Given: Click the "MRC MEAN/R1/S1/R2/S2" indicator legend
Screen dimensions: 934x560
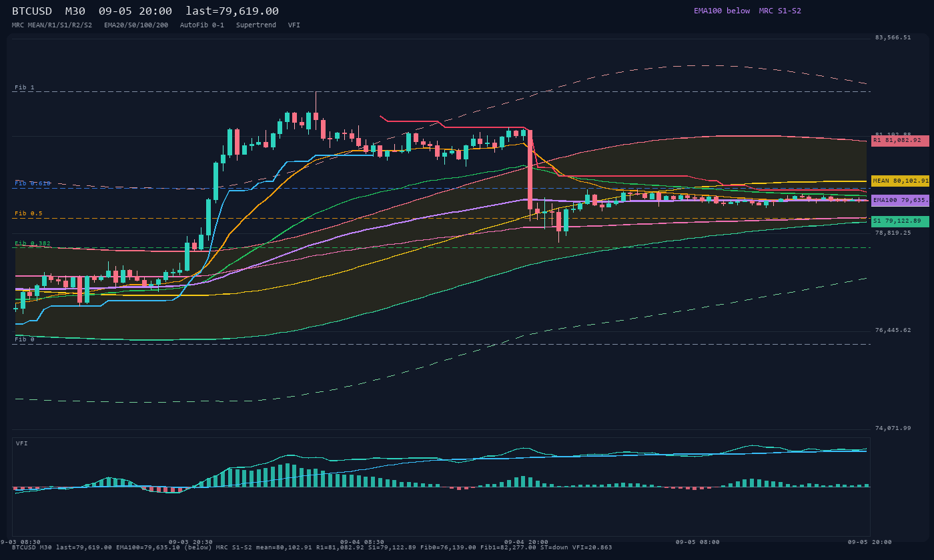Looking at the screenshot, I should 52,25.
